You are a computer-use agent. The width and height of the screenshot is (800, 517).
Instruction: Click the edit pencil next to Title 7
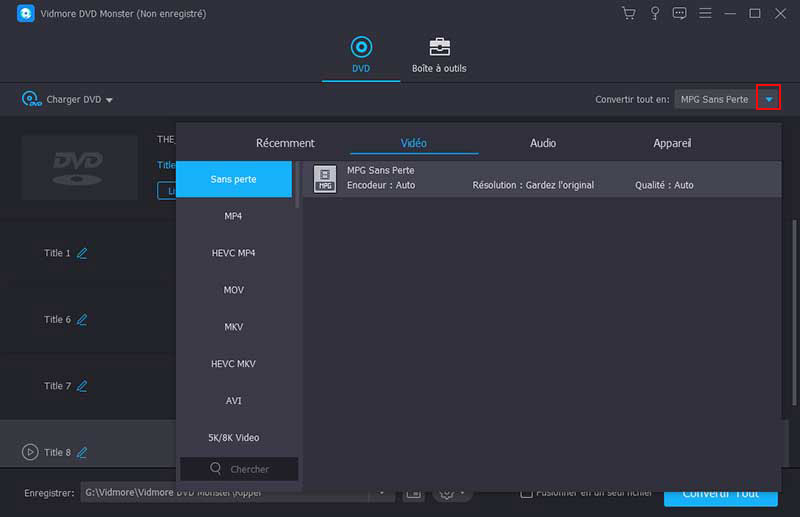[82, 386]
